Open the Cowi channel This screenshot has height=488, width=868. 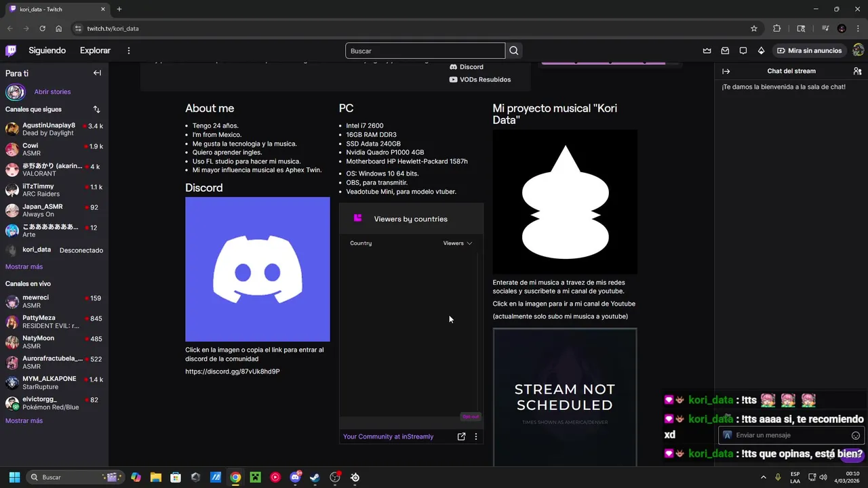point(54,149)
